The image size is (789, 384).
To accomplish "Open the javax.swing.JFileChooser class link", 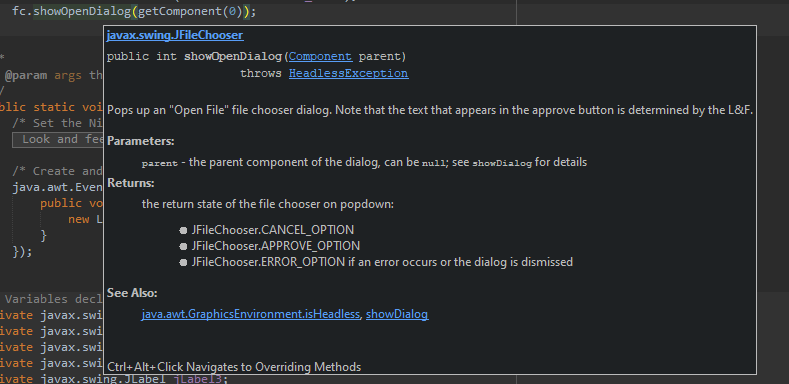I will [x=175, y=35].
